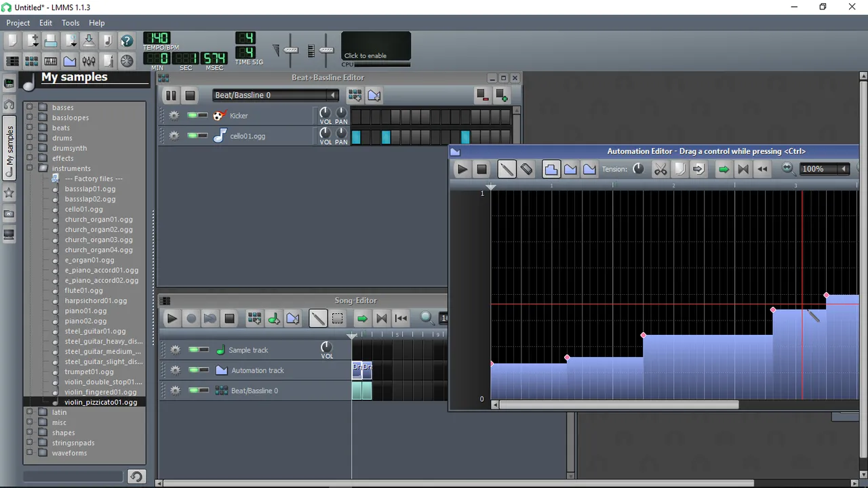Stop playback in Automation Editor
Viewport: 868px width, 488px height.
coord(481,169)
